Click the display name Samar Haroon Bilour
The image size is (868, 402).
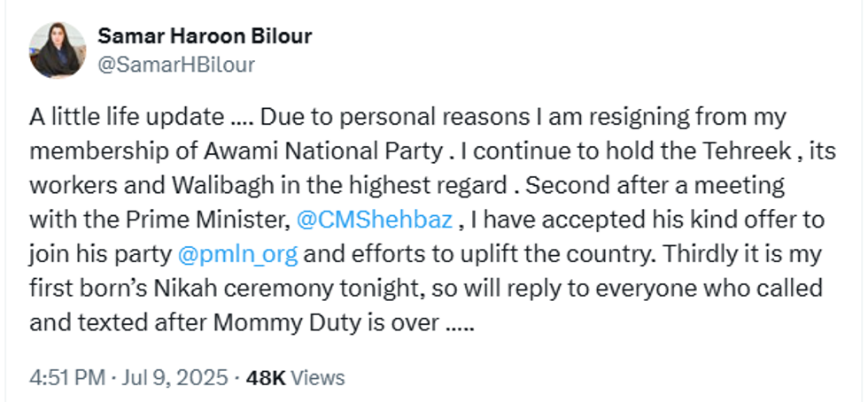(205, 36)
